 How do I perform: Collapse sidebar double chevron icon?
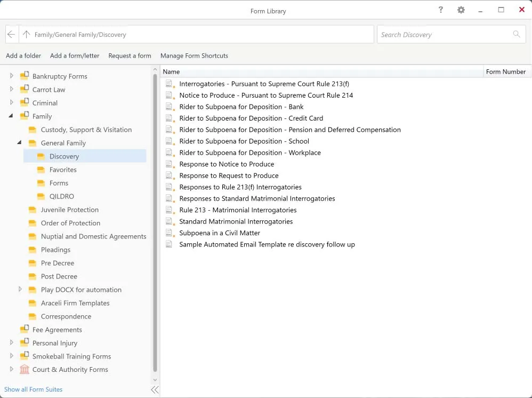(x=155, y=389)
